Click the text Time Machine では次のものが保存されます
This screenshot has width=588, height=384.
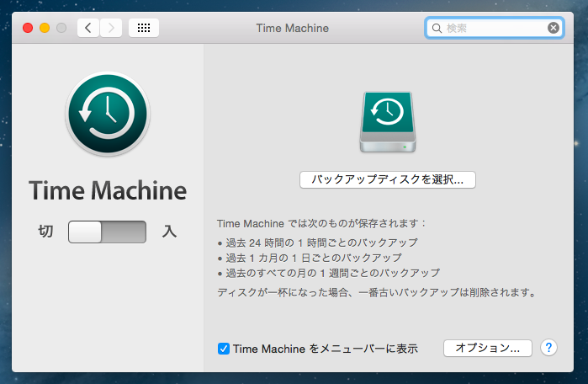tap(318, 224)
